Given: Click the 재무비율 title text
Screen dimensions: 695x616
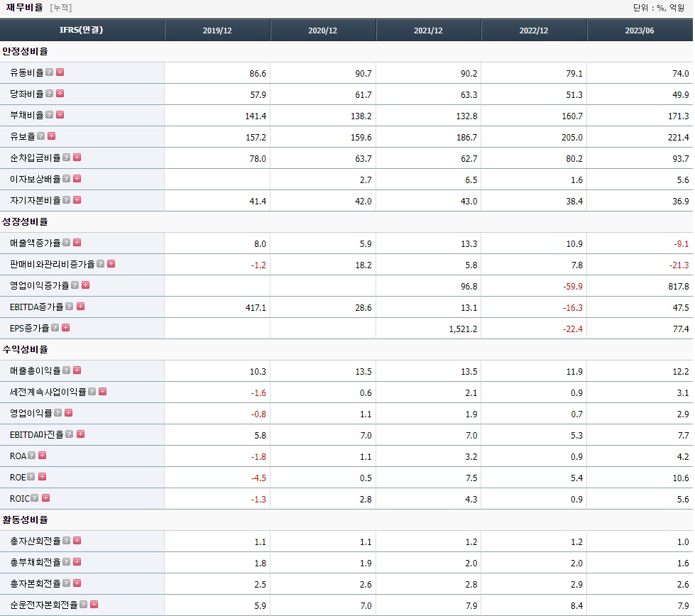Looking at the screenshot, I should click(24, 8).
